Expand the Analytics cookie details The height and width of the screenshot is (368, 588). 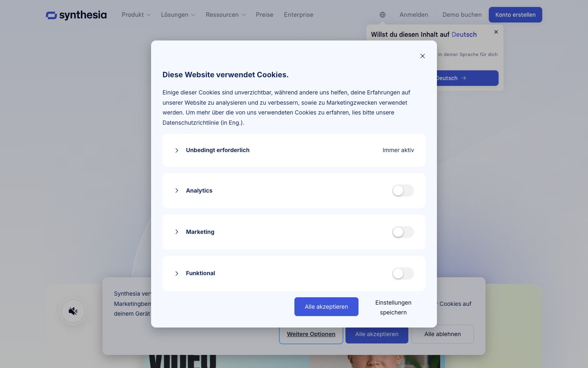click(177, 191)
